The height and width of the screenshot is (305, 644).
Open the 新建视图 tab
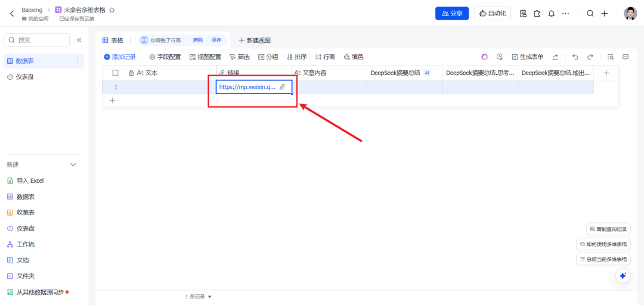(255, 41)
